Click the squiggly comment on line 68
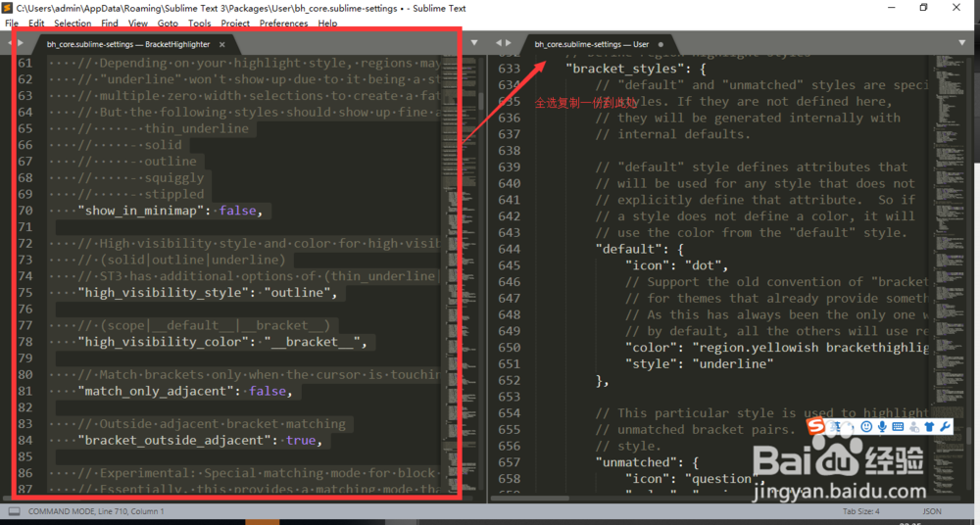 pos(173,178)
